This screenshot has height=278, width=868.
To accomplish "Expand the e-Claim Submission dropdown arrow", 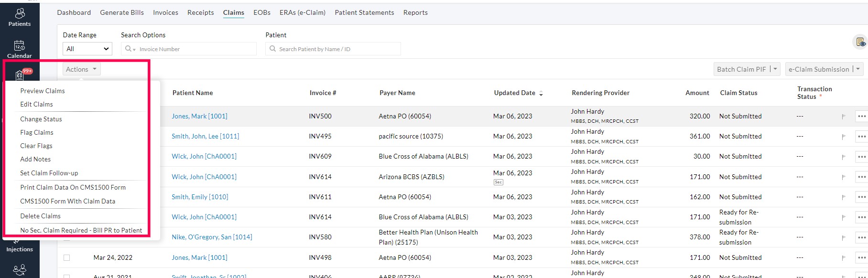I will point(858,69).
